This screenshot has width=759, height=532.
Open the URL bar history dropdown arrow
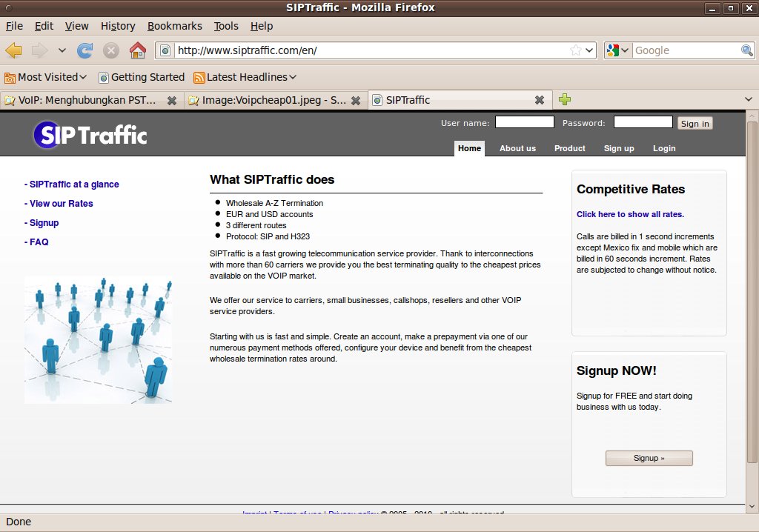[589, 50]
